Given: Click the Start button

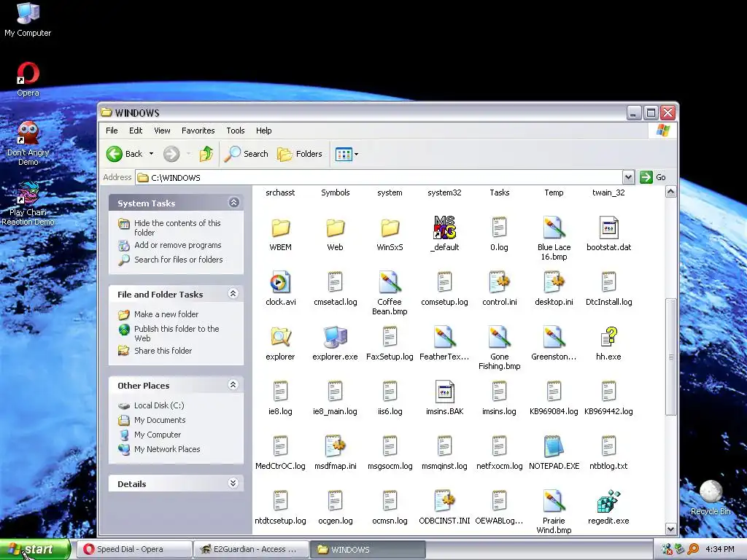Looking at the screenshot, I should pyautogui.click(x=35, y=549).
